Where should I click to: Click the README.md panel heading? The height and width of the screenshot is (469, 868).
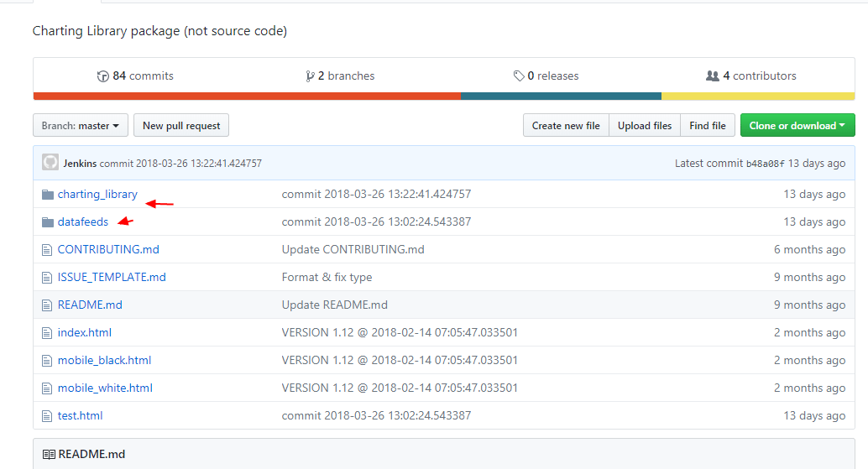(92, 454)
